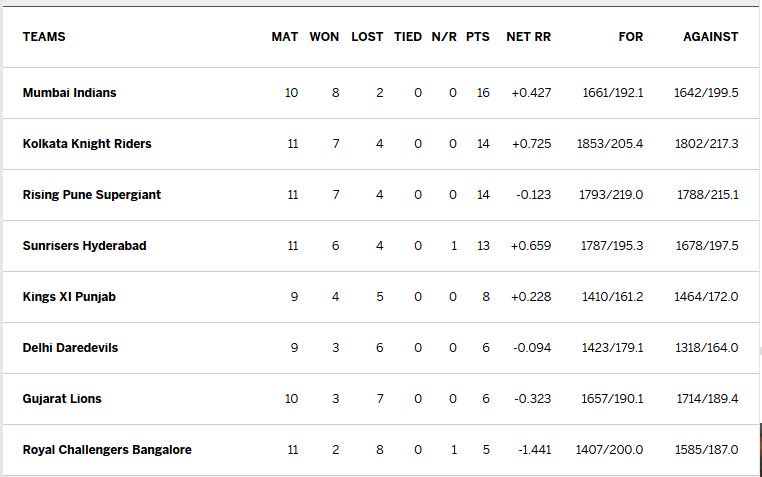Open Royal Challengers Bangalore team entry

(x=107, y=450)
